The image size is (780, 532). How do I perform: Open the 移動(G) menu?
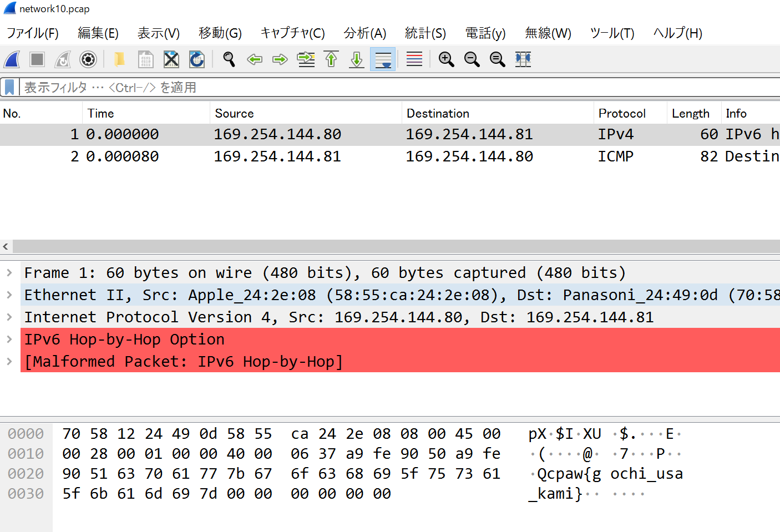click(x=220, y=33)
